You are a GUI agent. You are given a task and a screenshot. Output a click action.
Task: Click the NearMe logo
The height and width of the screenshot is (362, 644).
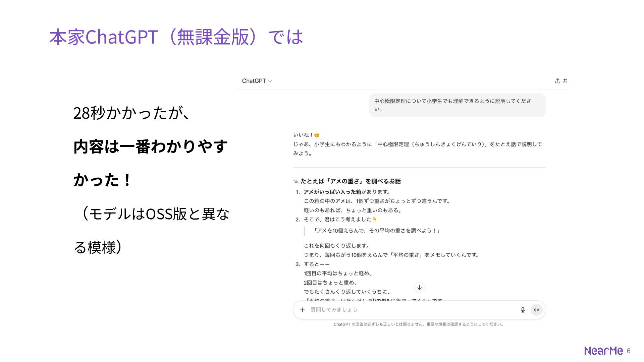click(603, 351)
